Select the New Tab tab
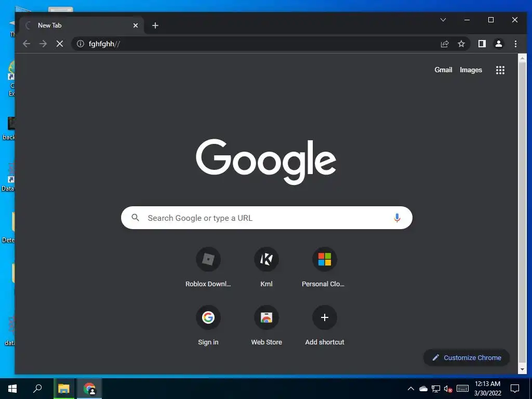The image size is (532, 399). [x=82, y=25]
